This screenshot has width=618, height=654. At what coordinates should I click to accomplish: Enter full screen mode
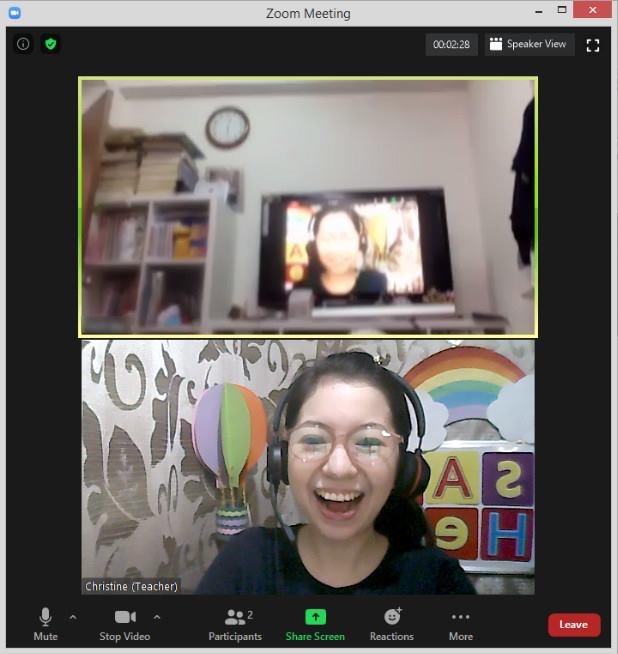[x=593, y=45]
